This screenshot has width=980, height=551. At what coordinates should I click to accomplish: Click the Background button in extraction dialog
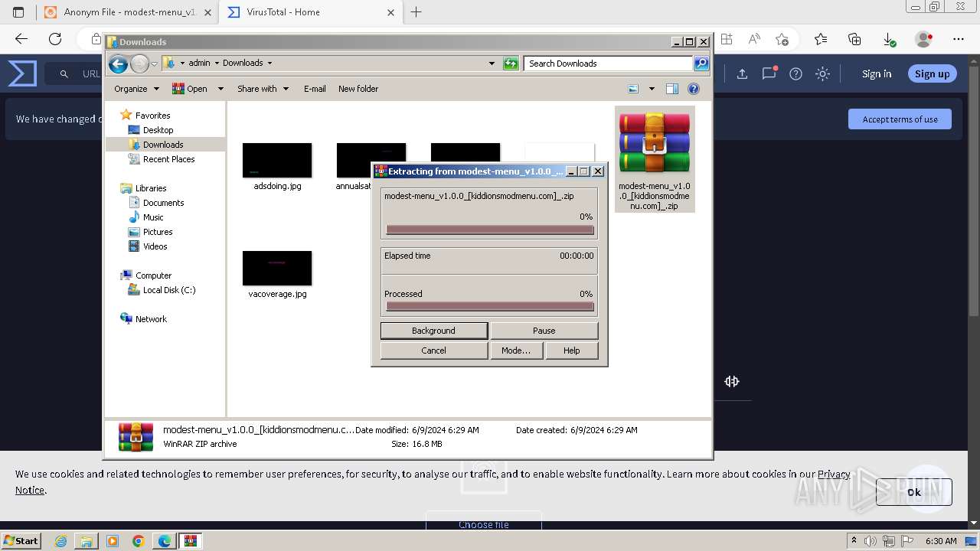coord(433,331)
